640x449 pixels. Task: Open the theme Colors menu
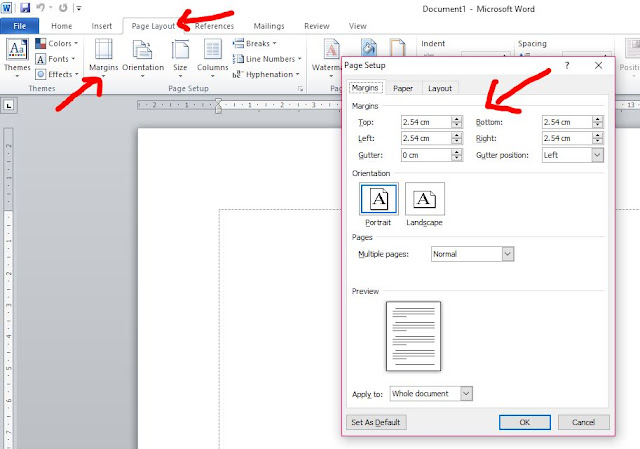click(x=56, y=43)
